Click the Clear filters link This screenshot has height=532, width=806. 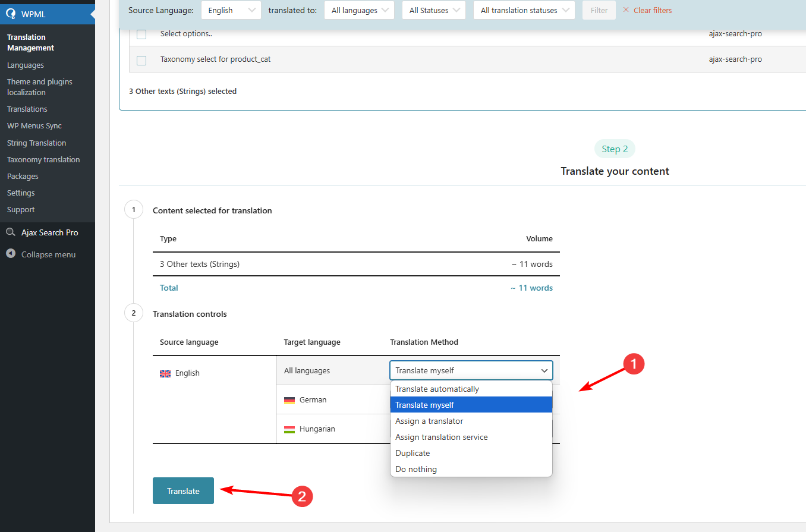653,10
